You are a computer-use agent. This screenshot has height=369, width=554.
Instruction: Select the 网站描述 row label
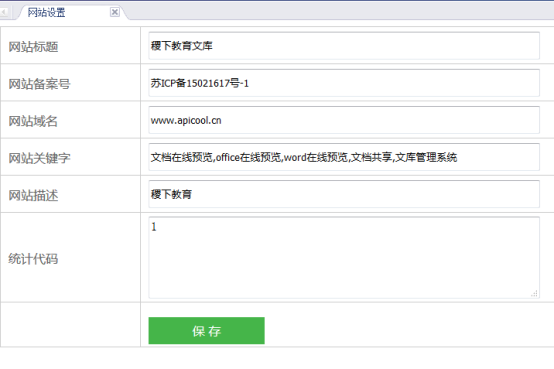pos(33,195)
